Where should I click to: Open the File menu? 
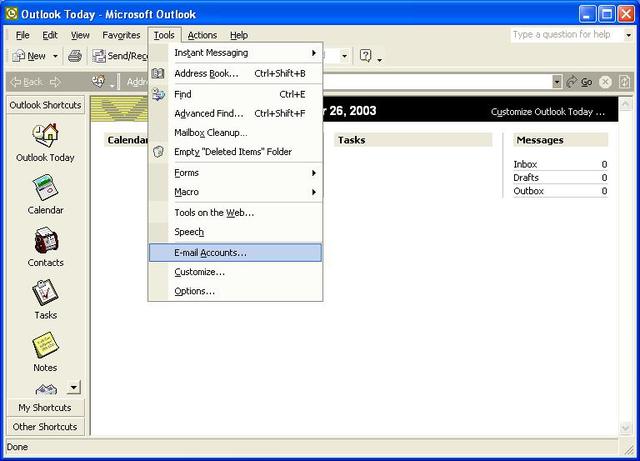[x=22, y=35]
